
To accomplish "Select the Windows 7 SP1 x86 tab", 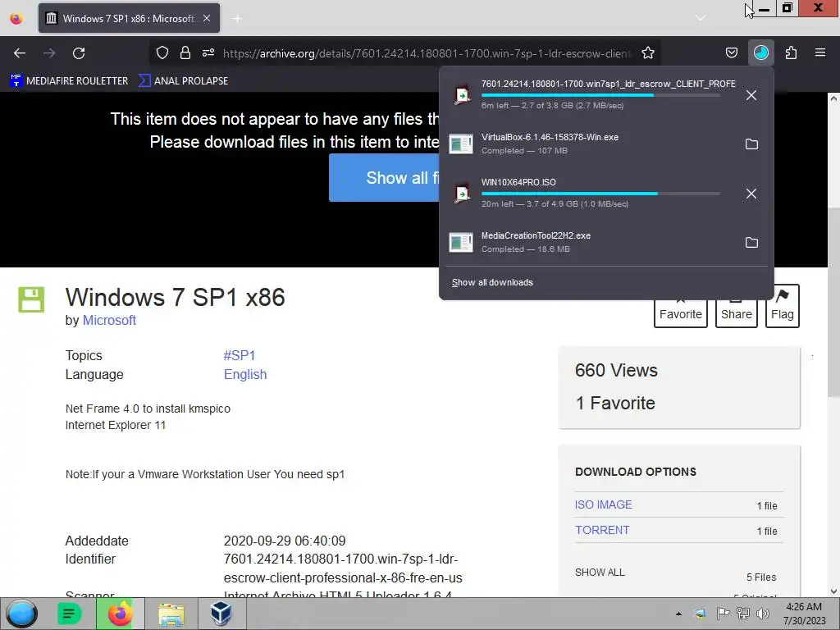I will 129,18.
